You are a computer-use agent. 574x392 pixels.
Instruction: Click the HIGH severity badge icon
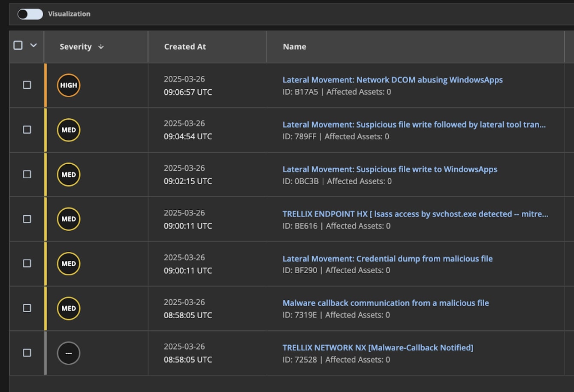coord(69,85)
